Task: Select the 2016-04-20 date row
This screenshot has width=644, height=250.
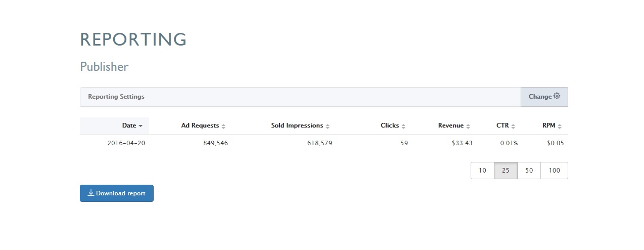Action: pyautogui.click(x=324, y=143)
